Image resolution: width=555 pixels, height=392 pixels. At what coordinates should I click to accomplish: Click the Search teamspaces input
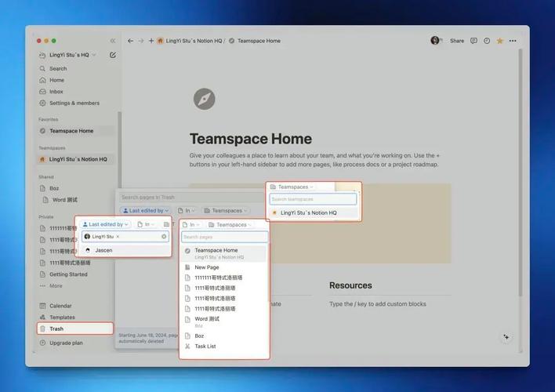click(313, 199)
